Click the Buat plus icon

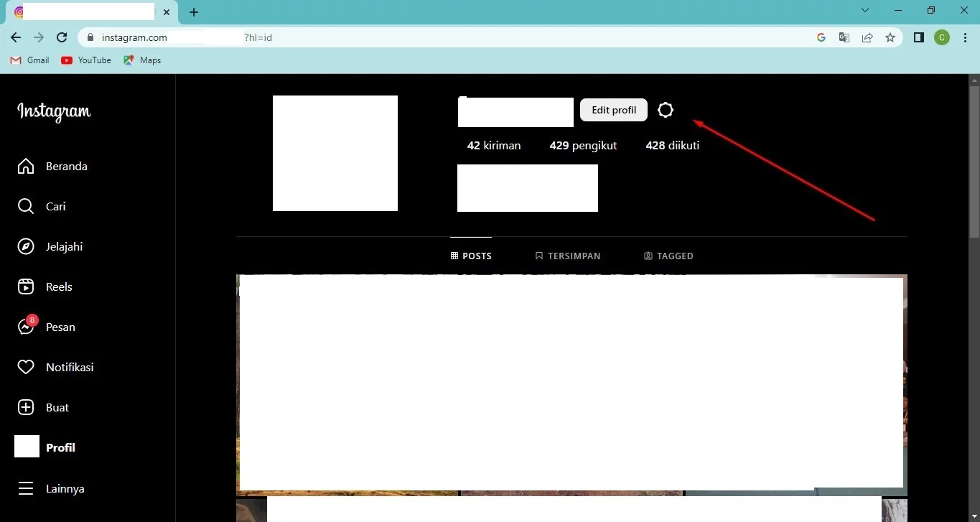click(x=26, y=407)
